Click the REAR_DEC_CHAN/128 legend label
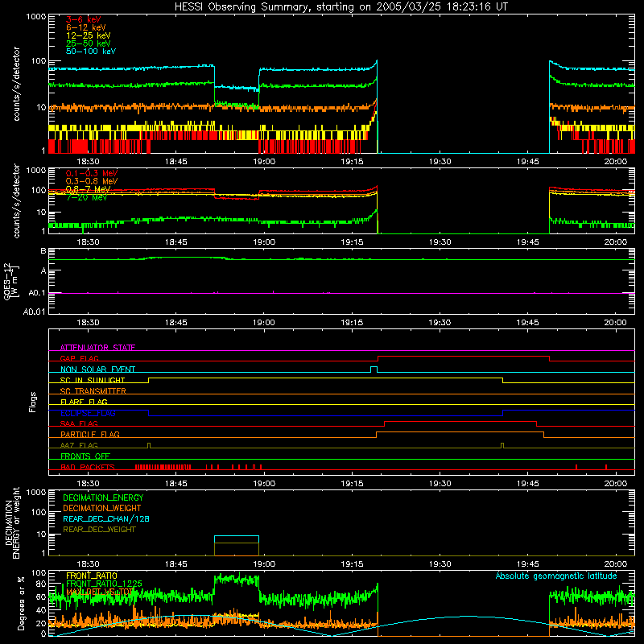The width and height of the screenshot is (644, 644). pyautogui.click(x=106, y=518)
